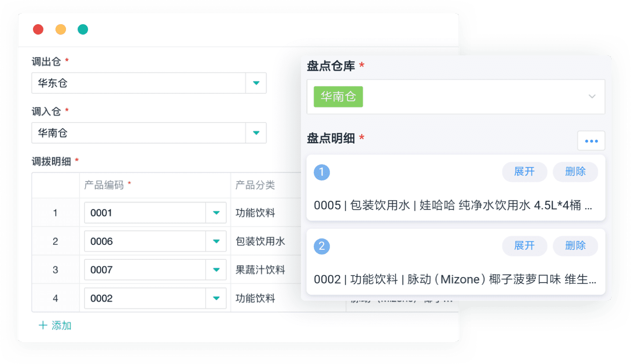Screen dimensions: 631x364
Task: Expand the 盘点仓库 selector chevron
Action: [592, 97]
